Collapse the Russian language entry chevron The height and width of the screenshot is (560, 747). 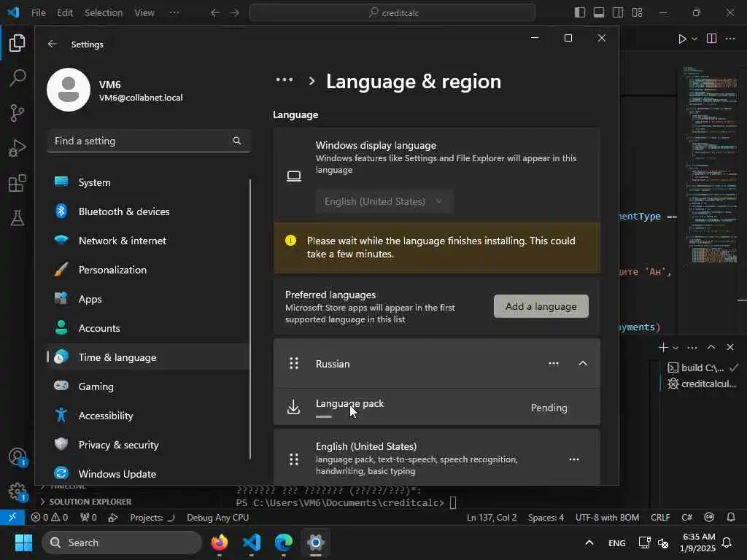click(583, 363)
